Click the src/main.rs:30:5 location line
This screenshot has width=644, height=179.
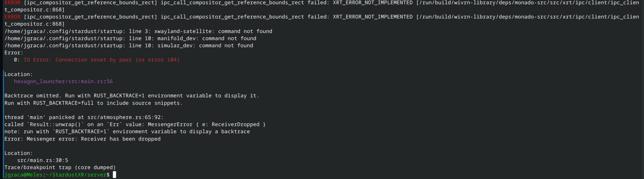(x=42, y=160)
